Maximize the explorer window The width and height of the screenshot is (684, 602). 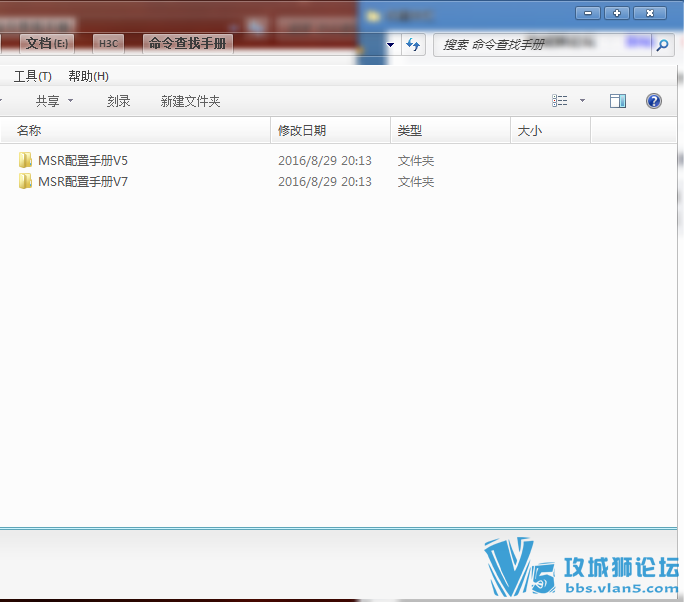617,13
